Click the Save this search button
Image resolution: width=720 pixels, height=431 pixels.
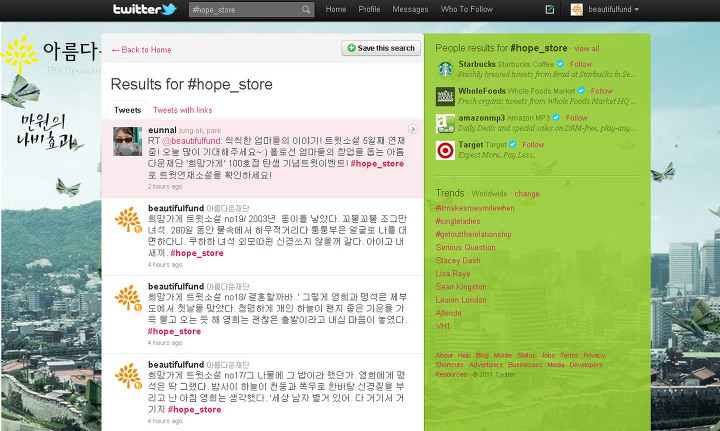(381, 48)
